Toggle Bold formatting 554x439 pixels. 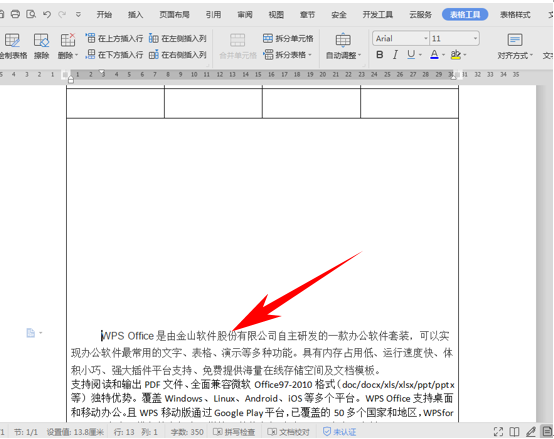tap(379, 54)
